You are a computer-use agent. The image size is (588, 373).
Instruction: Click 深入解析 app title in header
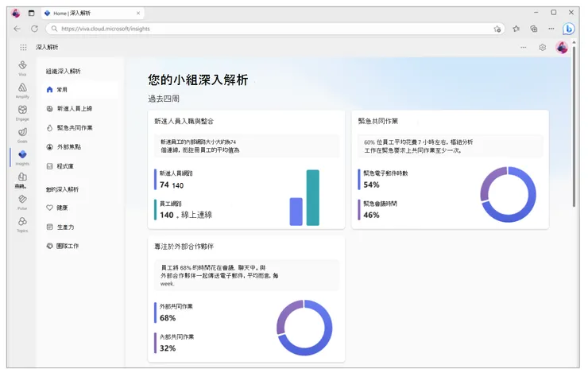(47, 47)
